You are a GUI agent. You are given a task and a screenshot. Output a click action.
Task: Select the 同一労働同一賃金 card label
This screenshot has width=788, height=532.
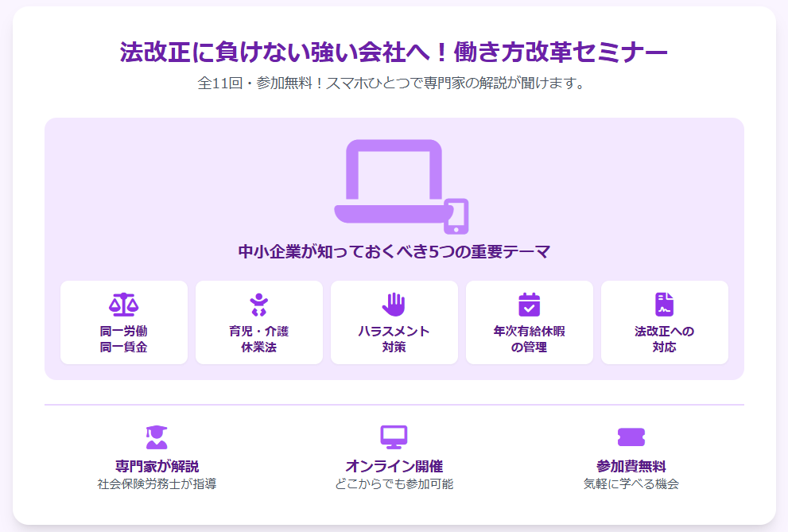pos(123,339)
